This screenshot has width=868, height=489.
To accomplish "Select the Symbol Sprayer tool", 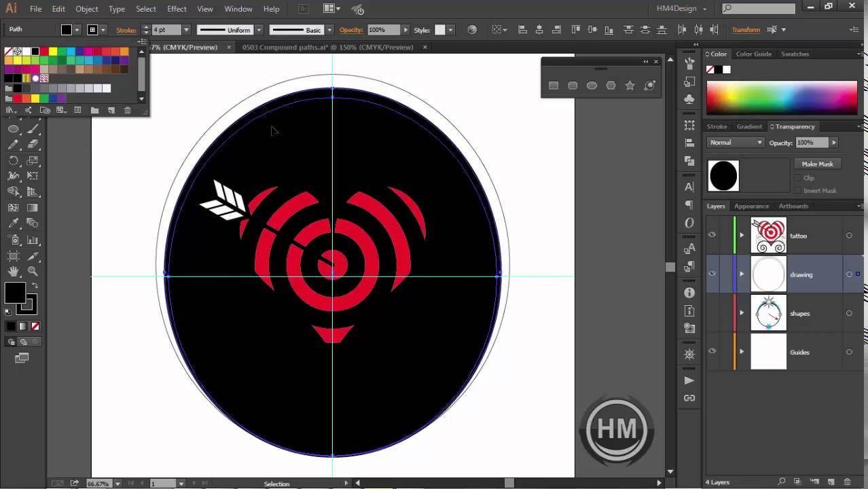I will coord(13,240).
